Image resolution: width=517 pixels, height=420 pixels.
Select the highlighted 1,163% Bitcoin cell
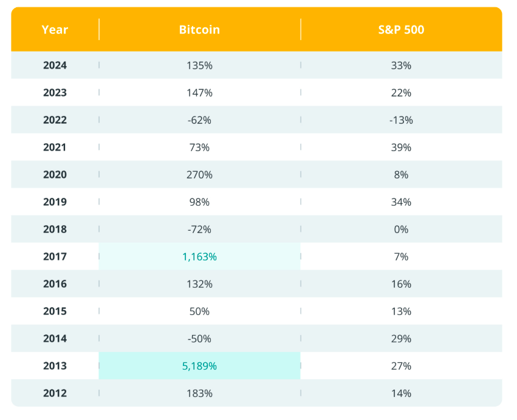[x=199, y=257]
